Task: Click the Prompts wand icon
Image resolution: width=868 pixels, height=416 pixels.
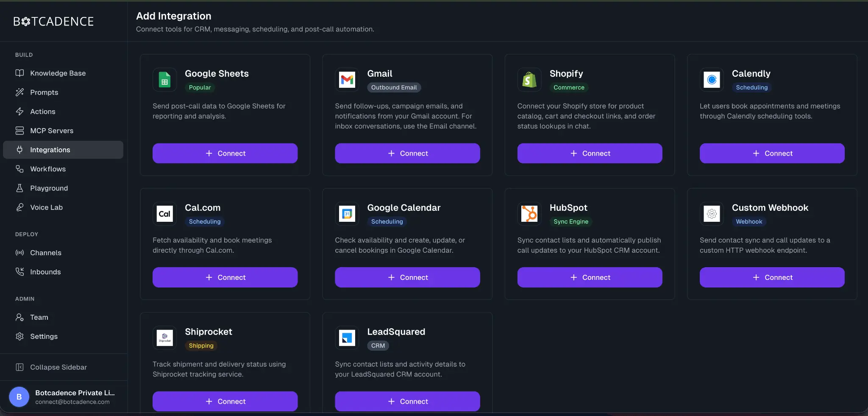Action: (x=19, y=92)
